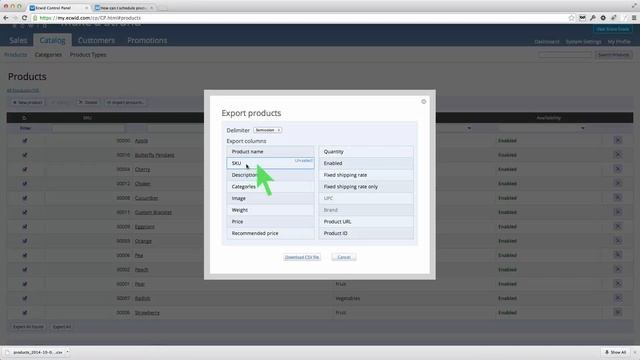Uncheck the Butterfly Pendant checkbox

pyautogui.click(x=25, y=155)
